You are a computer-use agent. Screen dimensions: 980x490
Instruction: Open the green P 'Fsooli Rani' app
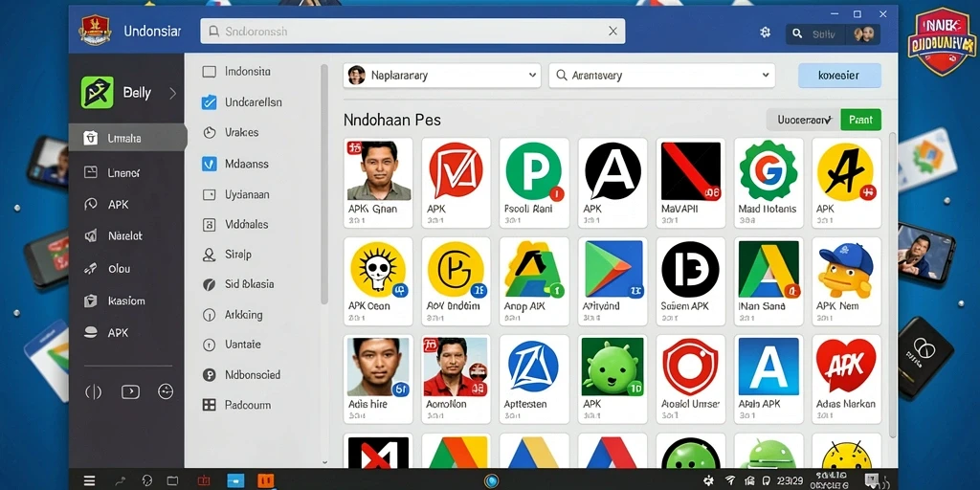point(534,183)
